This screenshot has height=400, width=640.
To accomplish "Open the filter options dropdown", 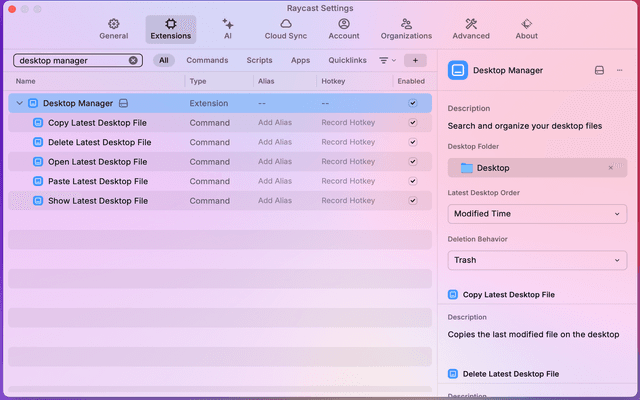I will coord(387,60).
